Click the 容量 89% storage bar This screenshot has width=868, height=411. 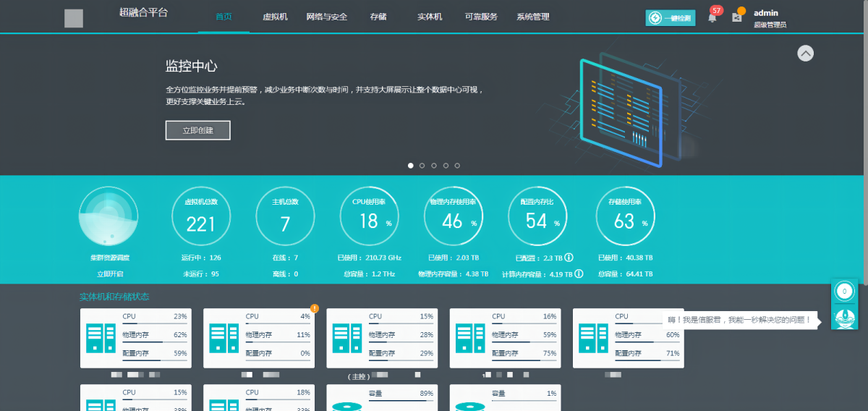tap(401, 399)
